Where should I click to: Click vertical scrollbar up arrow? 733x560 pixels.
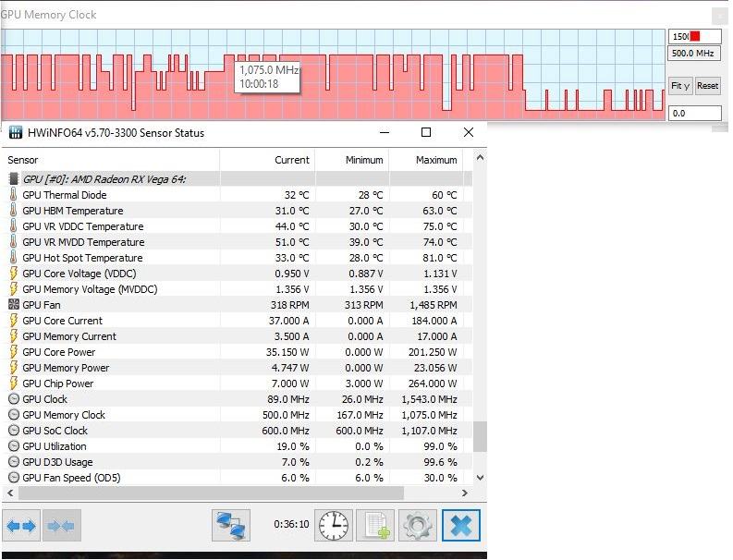click(480, 158)
